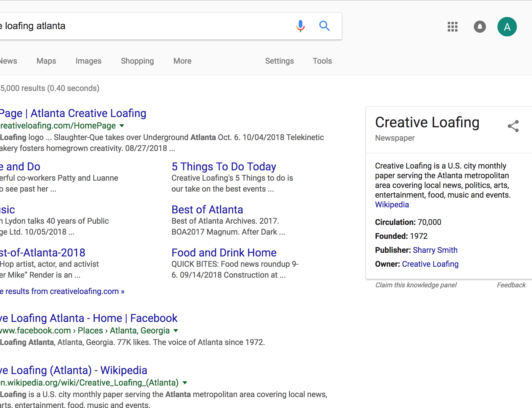
Task: Open the Food and Drink Home sitelink
Action: pyautogui.click(x=224, y=253)
